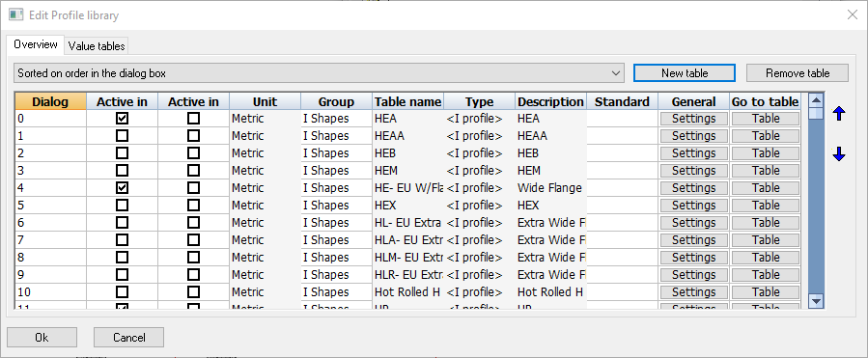Click the dialog title bar icon
Screen dimensions: 868x358
pyautogui.click(x=16, y=15)
